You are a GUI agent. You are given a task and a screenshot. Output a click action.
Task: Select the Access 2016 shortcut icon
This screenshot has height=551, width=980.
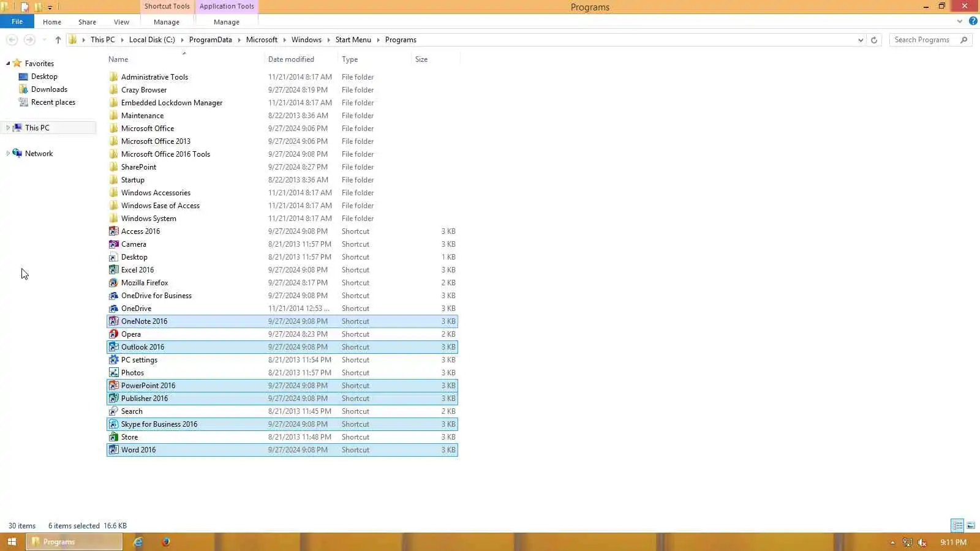(x=113, y=231)
